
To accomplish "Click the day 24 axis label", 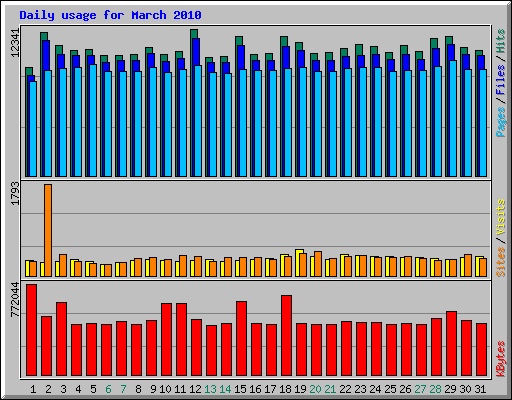I will pos(375,389).
